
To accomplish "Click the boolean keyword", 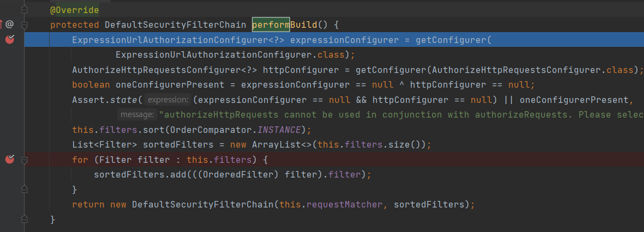I will point(91,85).
